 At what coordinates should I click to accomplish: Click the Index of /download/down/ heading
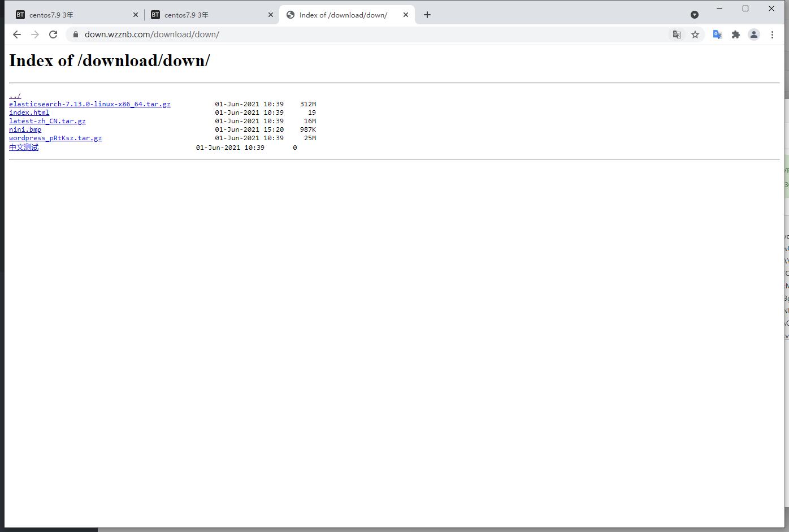coord(110,60)
